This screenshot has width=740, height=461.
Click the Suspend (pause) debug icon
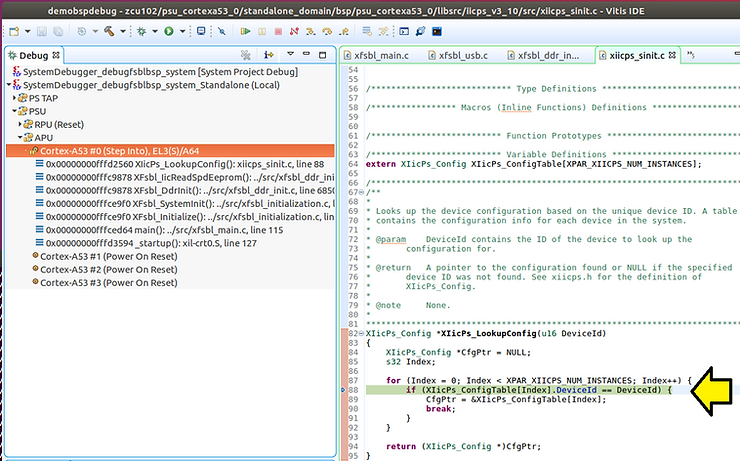[262, 31]
